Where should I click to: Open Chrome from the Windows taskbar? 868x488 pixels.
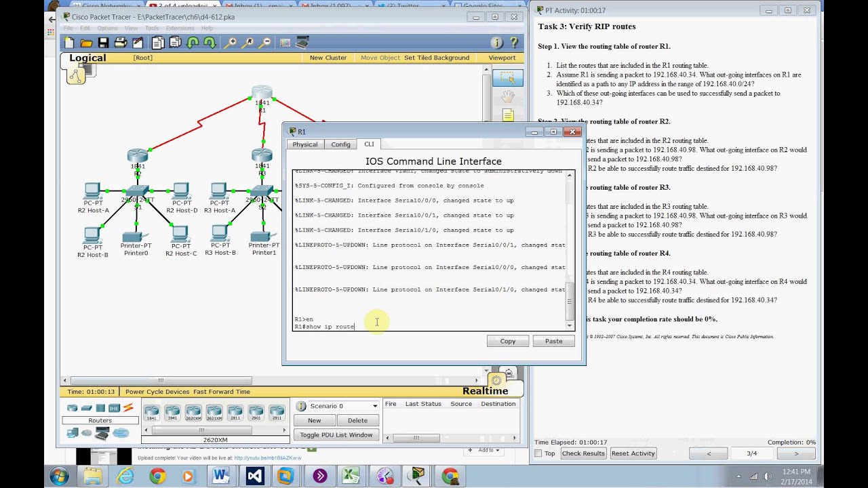[x=157, y=476]
